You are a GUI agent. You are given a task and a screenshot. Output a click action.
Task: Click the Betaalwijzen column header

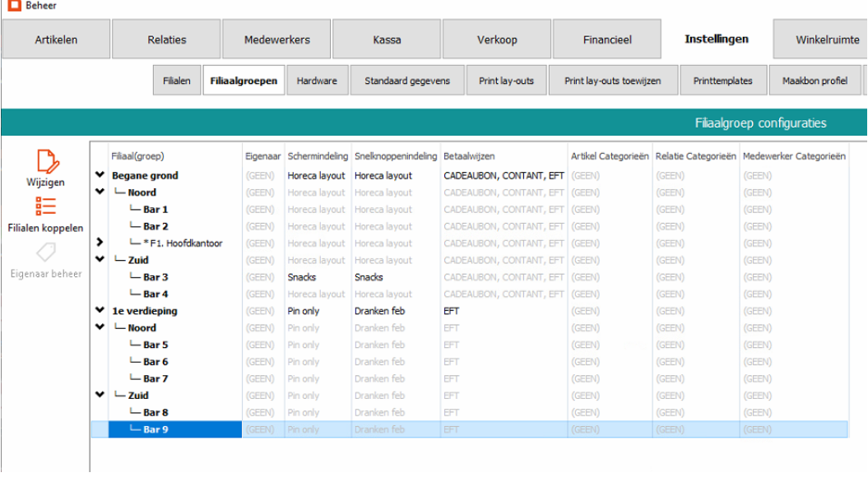[x=469, y=156]
